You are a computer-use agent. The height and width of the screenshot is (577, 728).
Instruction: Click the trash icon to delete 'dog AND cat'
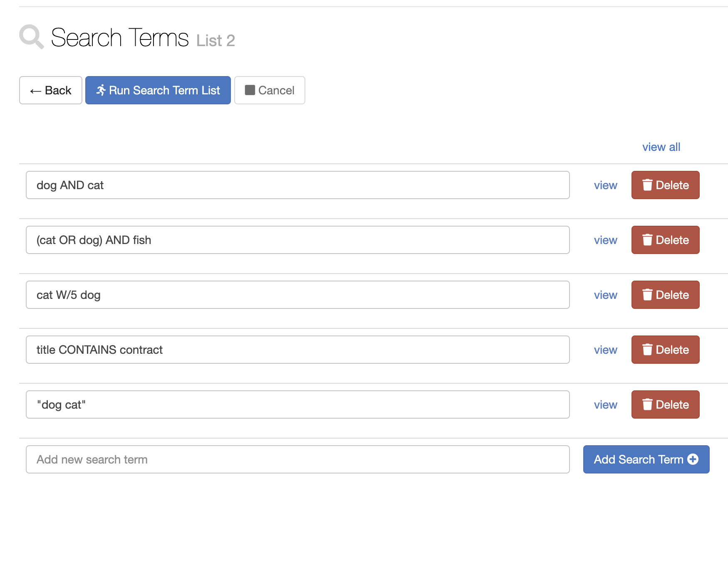(x=648, y=185)
